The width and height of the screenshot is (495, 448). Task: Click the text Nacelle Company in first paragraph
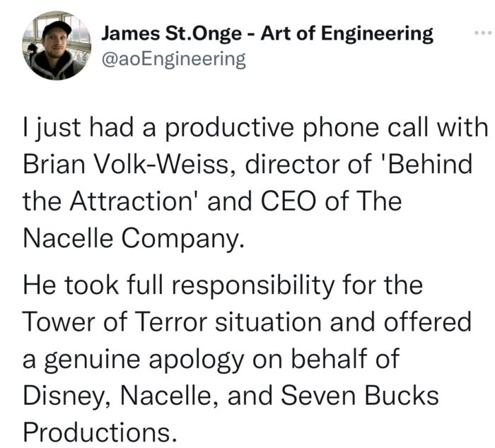point(134,239)
